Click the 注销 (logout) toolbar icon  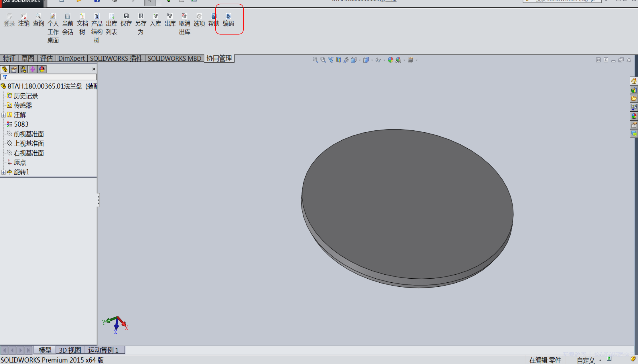click(24, 20)
